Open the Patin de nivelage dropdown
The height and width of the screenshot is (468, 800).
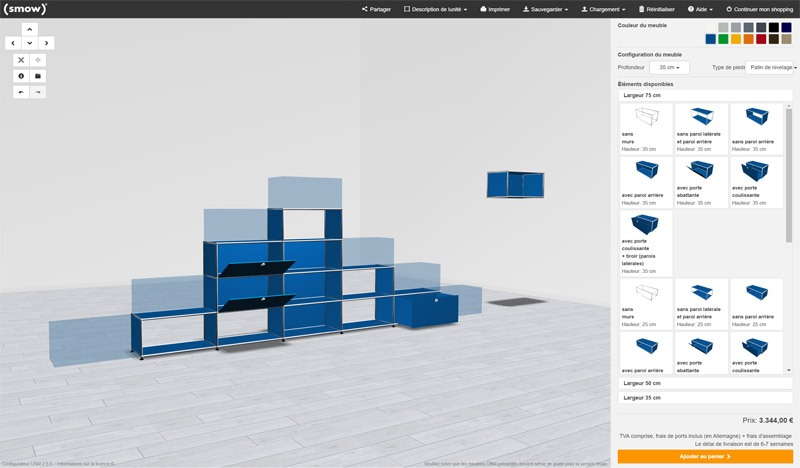772,67
